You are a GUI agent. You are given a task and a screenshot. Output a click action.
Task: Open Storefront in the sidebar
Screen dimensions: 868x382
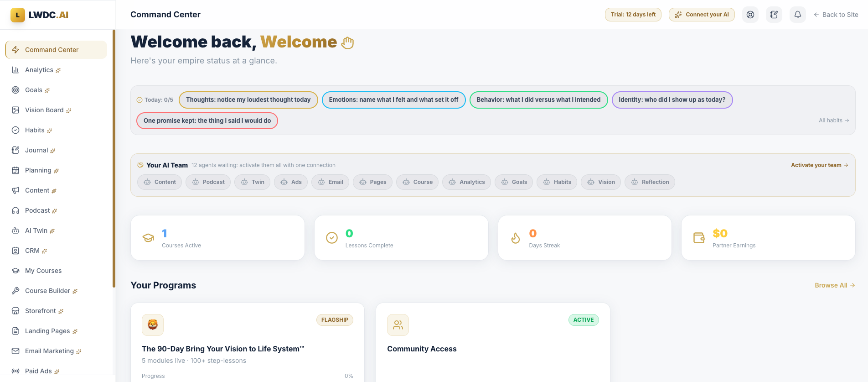[x=56, y=311]
